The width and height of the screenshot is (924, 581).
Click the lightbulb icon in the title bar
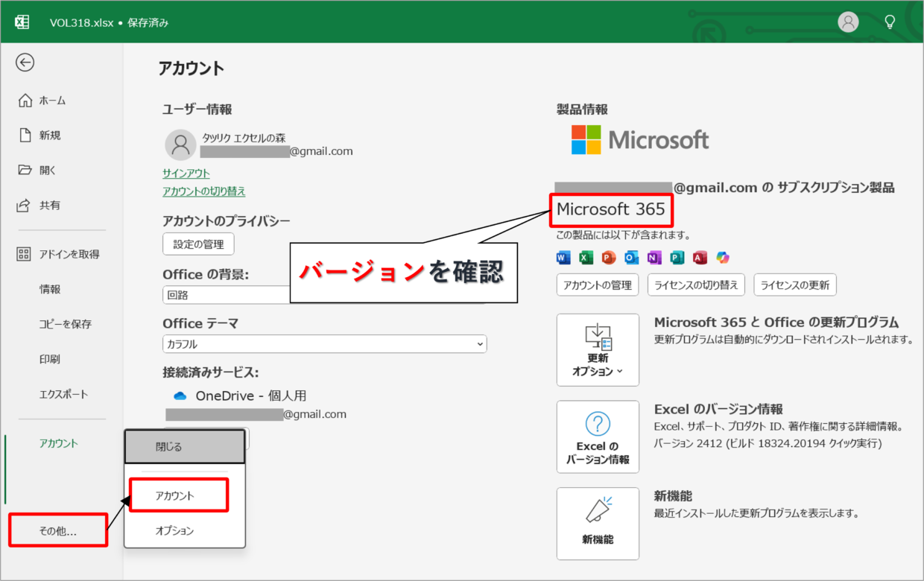tap(890, 22)
